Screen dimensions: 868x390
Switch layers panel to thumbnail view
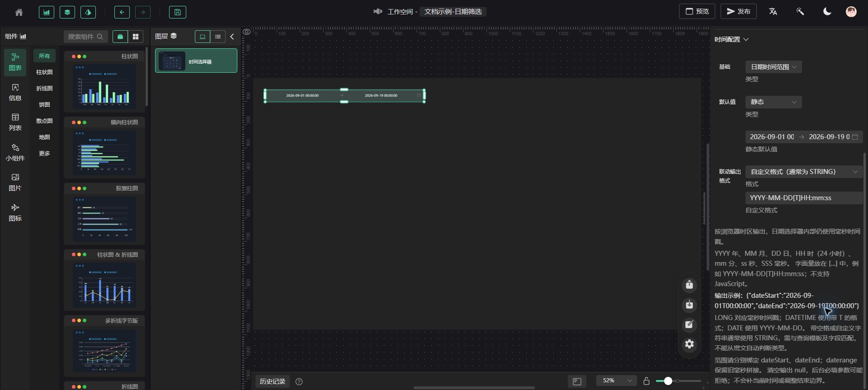click(203, 37)
